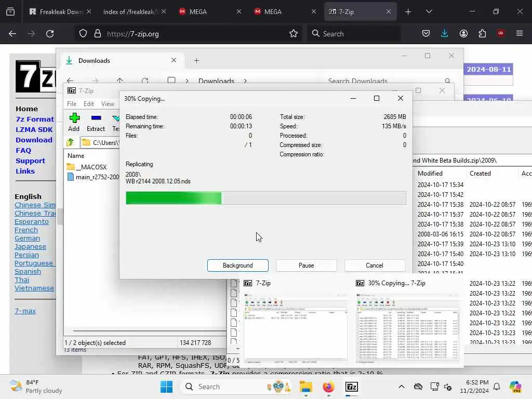
Task: Click the Firefox search field
Action: click(x=353, y=34)
